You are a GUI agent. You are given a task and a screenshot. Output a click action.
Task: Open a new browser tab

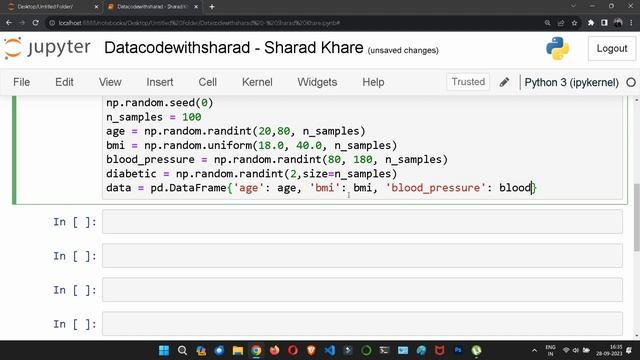click(x=212, y=7)
